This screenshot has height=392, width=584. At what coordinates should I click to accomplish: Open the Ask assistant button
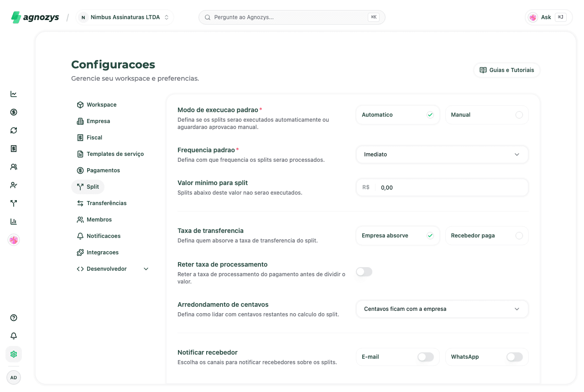click(x=549, y=17)
